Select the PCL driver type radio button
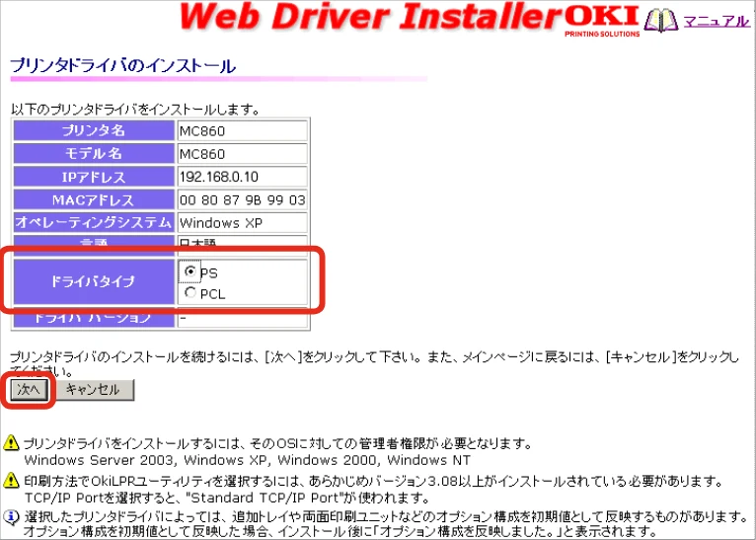The image size is (756, 540). [x=190, y=292]
